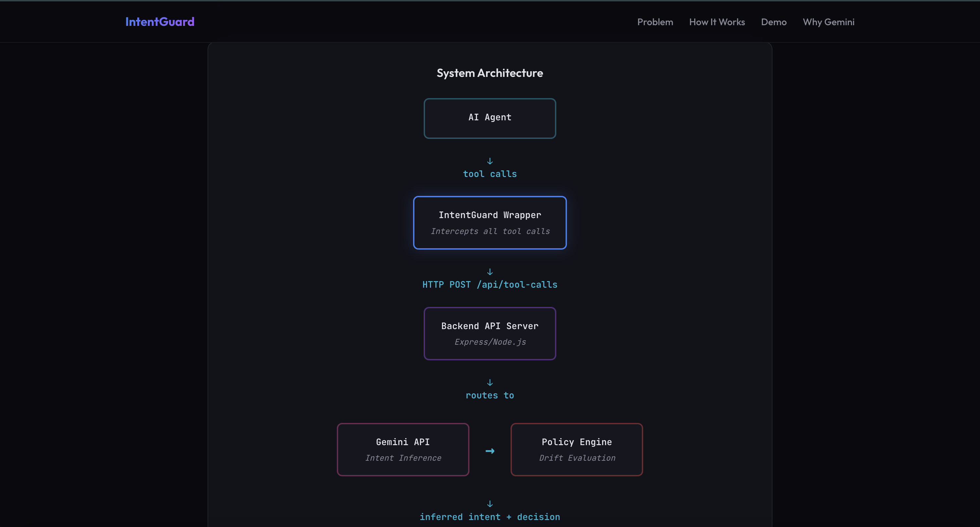Click the down arrow above HTTP POST label

pos(490,272)
